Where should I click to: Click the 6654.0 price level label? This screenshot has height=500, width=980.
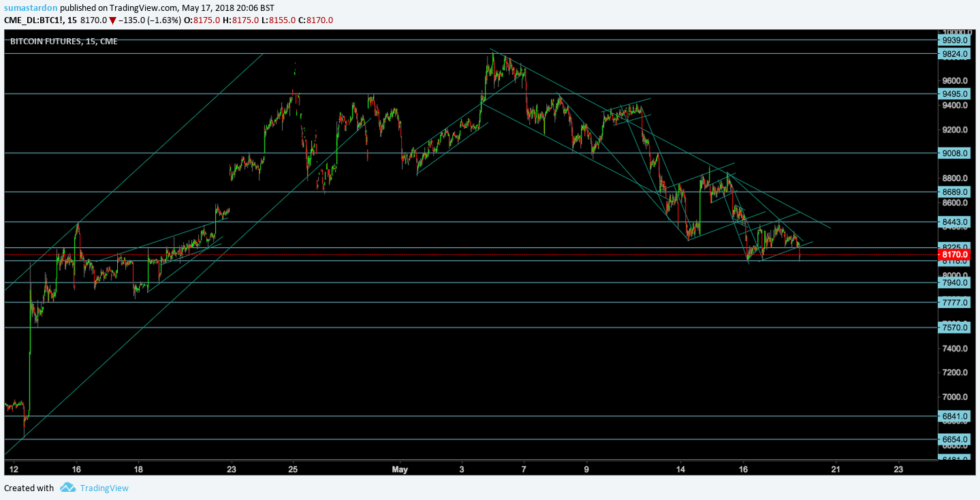955,439
